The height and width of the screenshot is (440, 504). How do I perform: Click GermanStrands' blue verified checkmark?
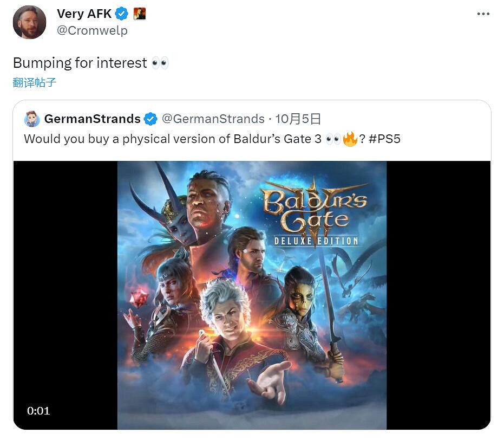[x=150, y=119]
